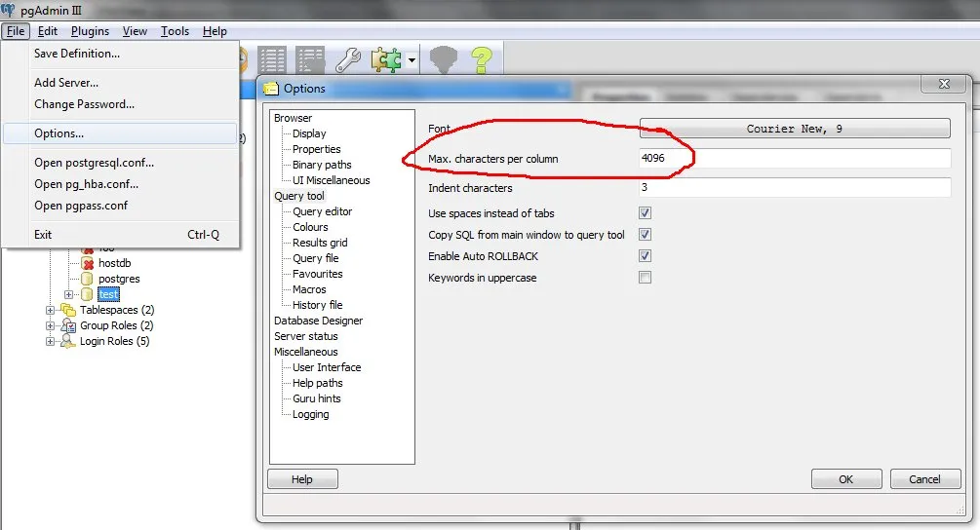
Task: Expand the Group Roles tree node
Action: [50, 325]
